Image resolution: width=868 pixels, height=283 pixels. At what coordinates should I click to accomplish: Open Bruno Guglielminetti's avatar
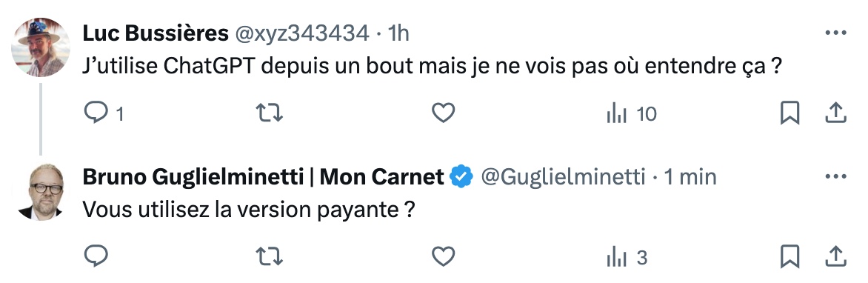click(41, 192)
